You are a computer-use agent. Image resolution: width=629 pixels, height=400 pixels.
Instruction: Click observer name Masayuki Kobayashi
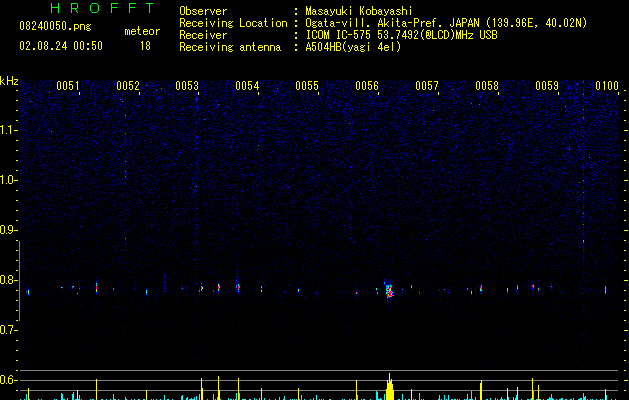[x=359, y=11]
